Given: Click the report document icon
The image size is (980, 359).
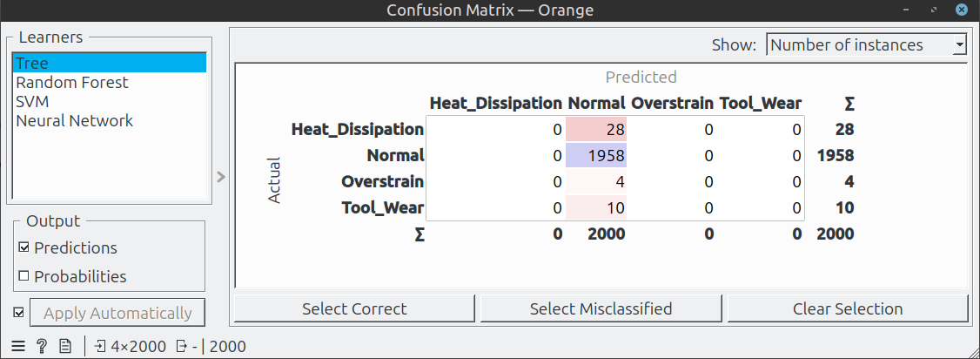Looking at the screenshot, I should [65, 346].
